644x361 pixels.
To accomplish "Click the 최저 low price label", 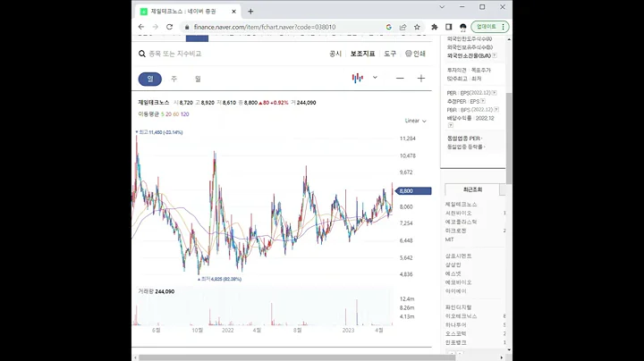I will coord(220,279).
